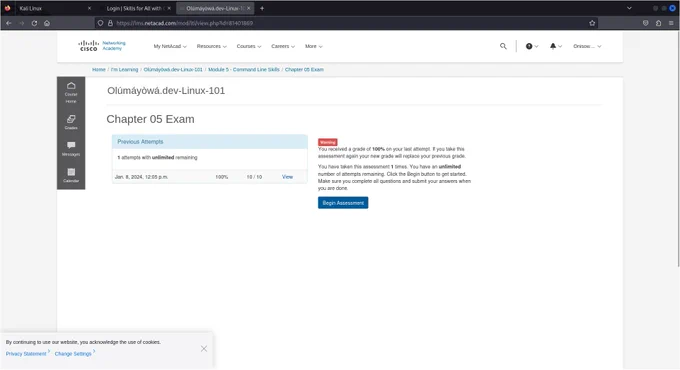Switch to Login Skills for All tab
This screenshot has width=680, height=370.
tap(134, 8)
